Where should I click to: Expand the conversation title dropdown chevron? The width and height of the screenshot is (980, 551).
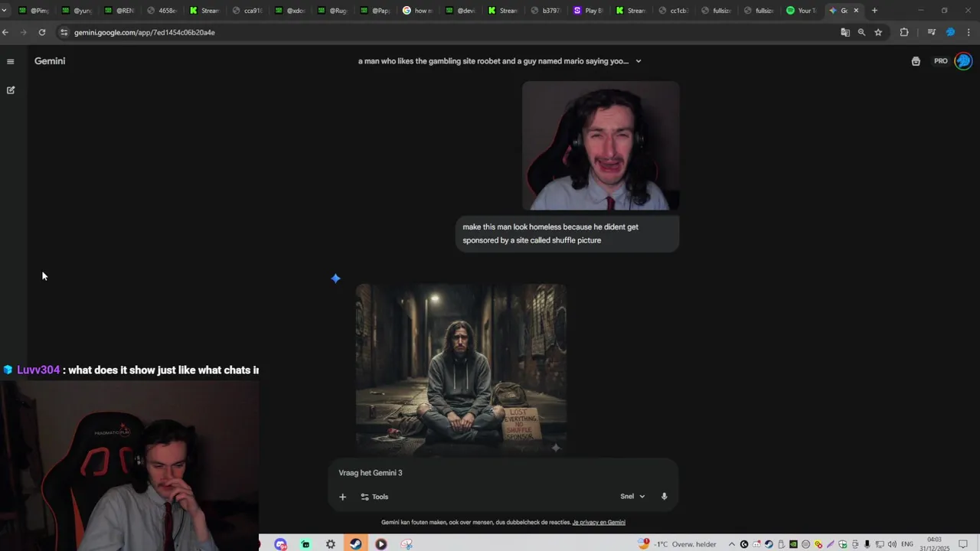click(x=639, y=61)
